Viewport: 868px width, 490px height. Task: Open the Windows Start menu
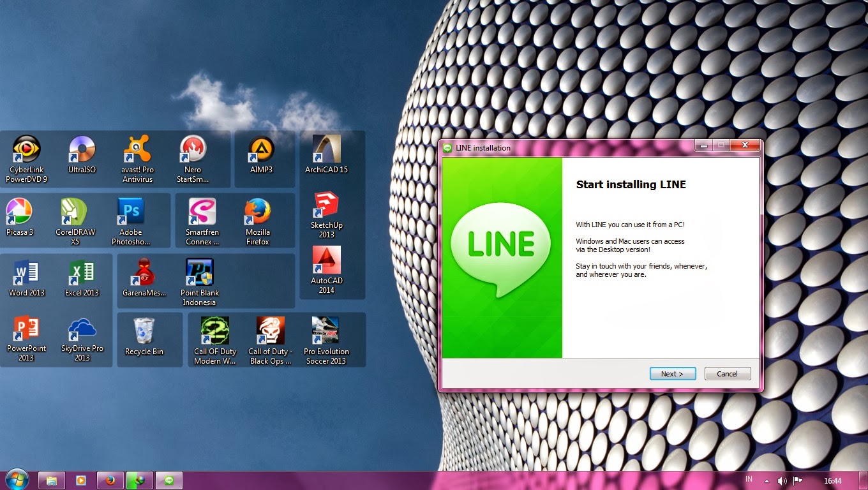tap(17, 480)
